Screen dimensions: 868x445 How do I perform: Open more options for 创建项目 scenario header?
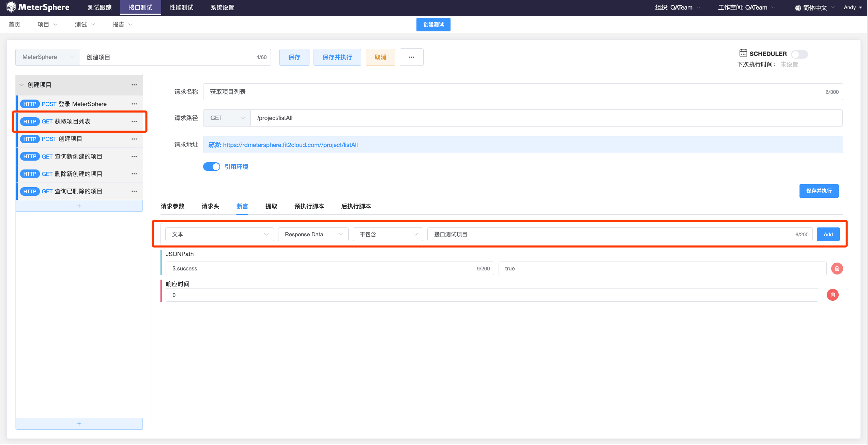[x=134, y=85]
